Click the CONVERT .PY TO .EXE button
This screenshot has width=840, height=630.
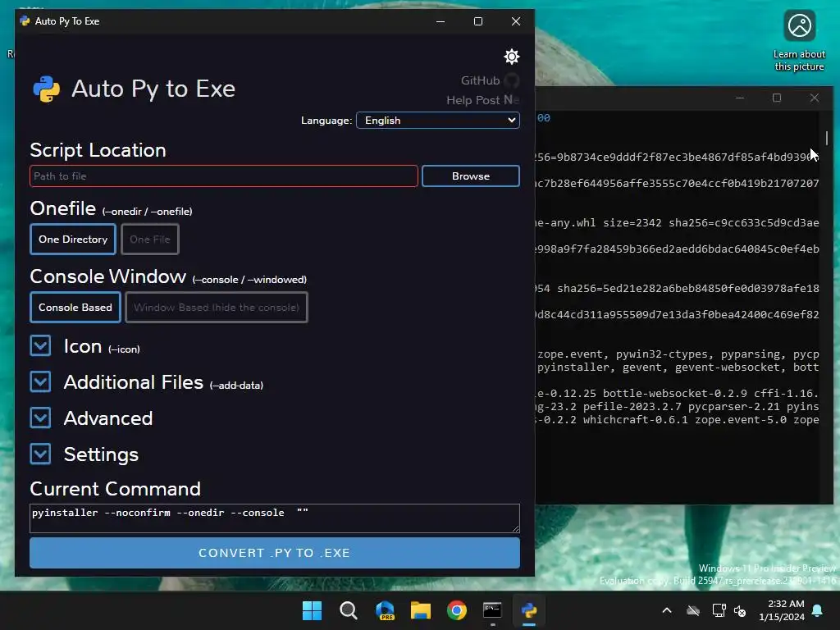click(274, 553)
